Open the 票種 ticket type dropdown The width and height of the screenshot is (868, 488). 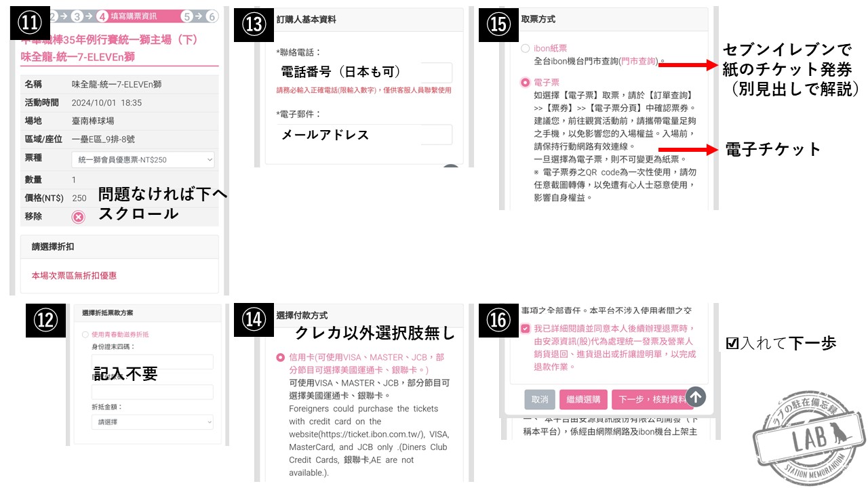143,160
